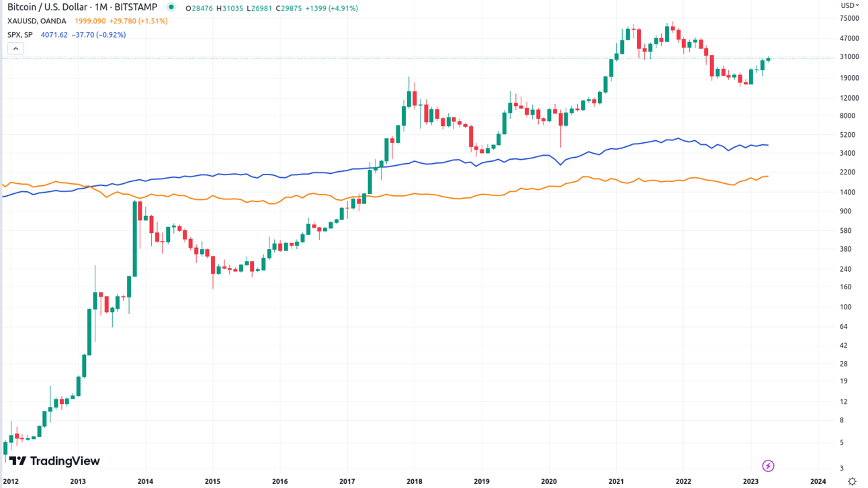Select the XAUUSD, OANDA legend entry
This screenshot has width=868, height=488.
coord(37,21)
